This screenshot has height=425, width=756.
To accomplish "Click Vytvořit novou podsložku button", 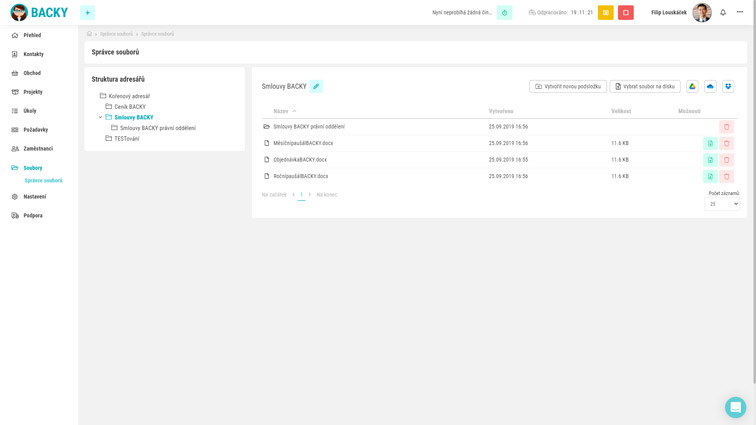I will [568, 87].
